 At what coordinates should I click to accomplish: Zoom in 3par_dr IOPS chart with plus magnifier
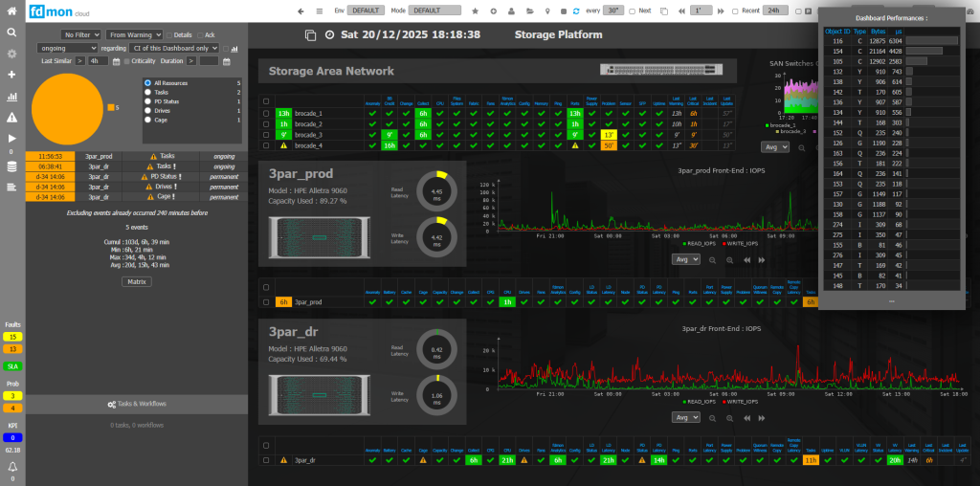pyautogui.click(x=729, y=417)
